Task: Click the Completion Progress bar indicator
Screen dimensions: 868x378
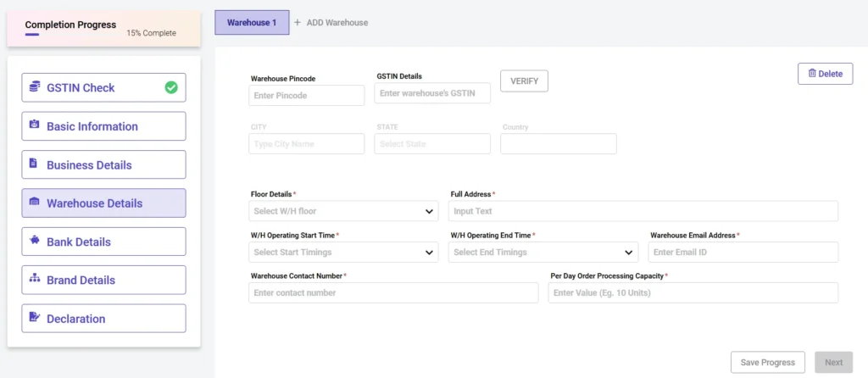Action: tap(32, 35)
